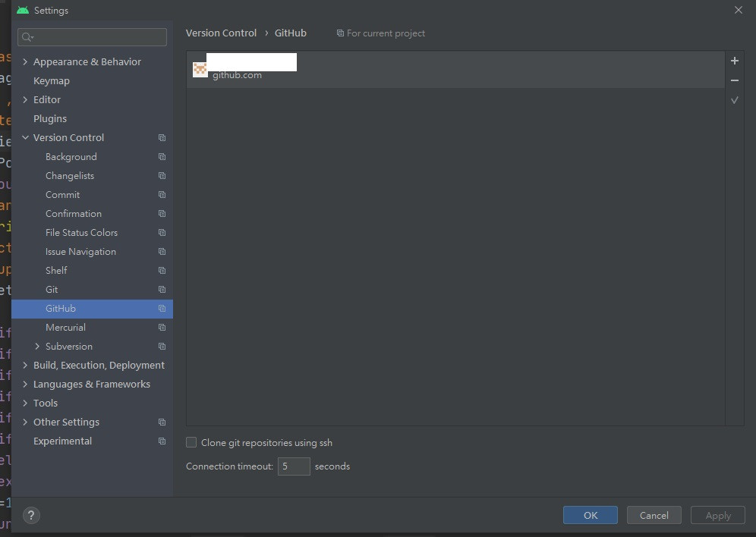This screenshot has width=756, height=537.
Task: Click Version Control in the breadcrumb
Action: tap(222, 33)
